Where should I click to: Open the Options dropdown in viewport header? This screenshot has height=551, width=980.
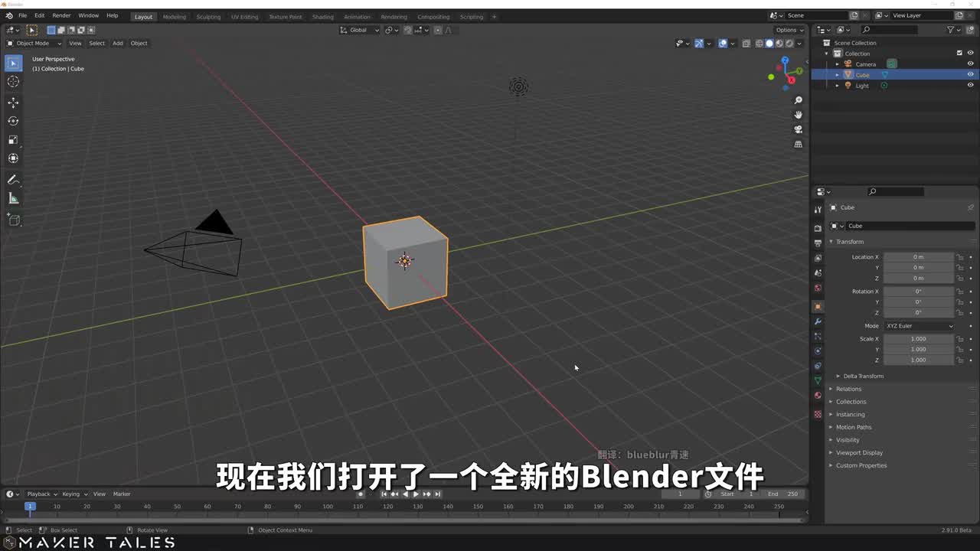(x=789, y=30)
